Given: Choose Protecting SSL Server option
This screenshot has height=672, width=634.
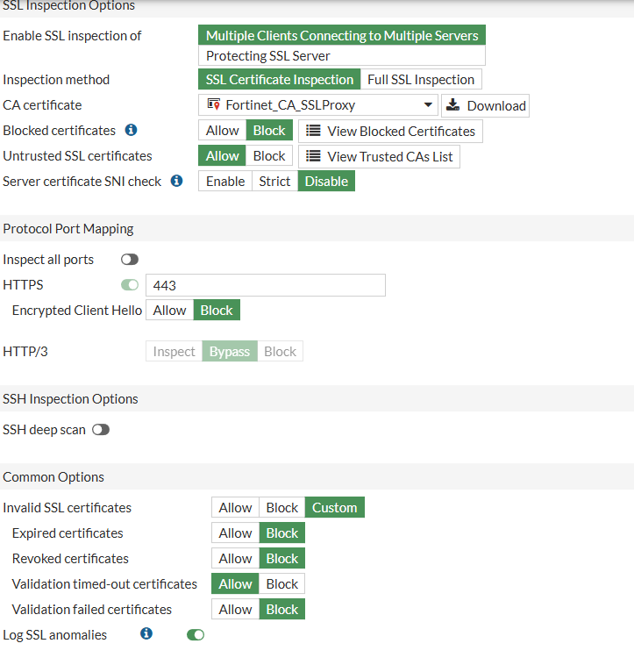Looking at the screenshot, I should coord(342,56).
